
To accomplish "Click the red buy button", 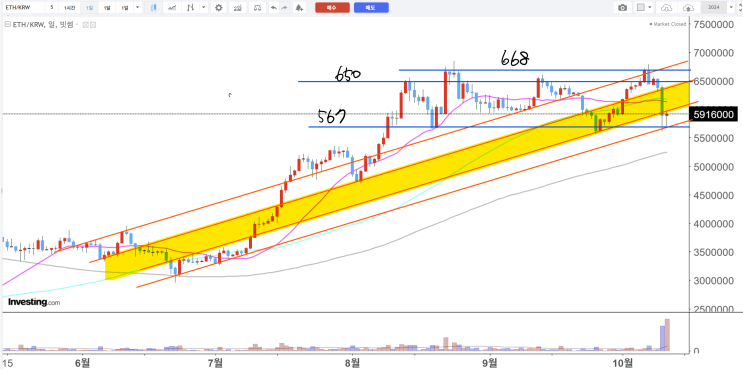I will [x=332, y=8].
